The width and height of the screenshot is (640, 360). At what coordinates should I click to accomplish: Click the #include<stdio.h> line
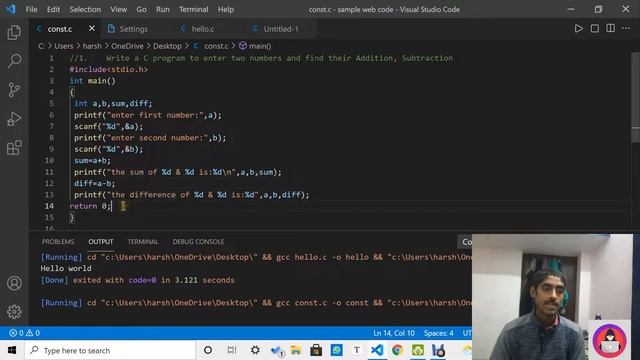pos(109,69)
